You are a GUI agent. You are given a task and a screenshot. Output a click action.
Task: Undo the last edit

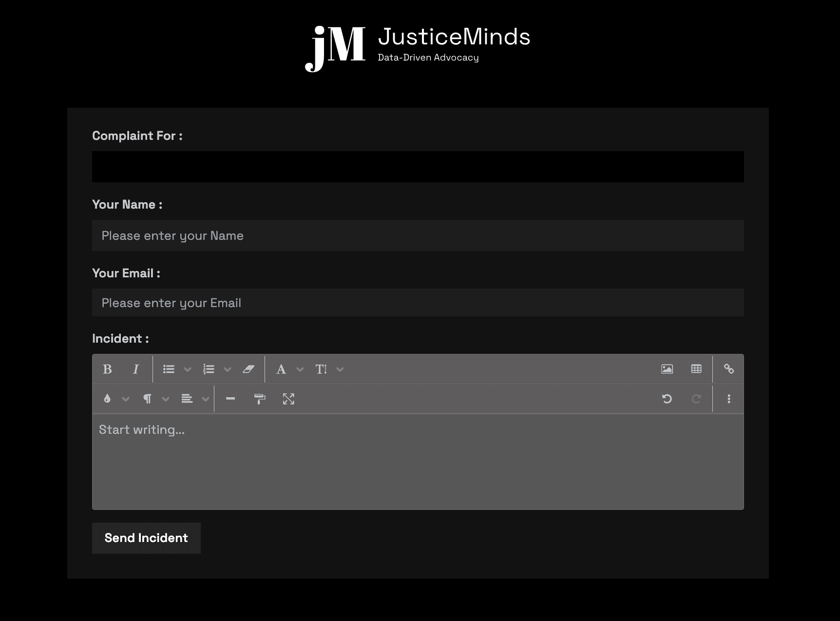coord(667,399)
